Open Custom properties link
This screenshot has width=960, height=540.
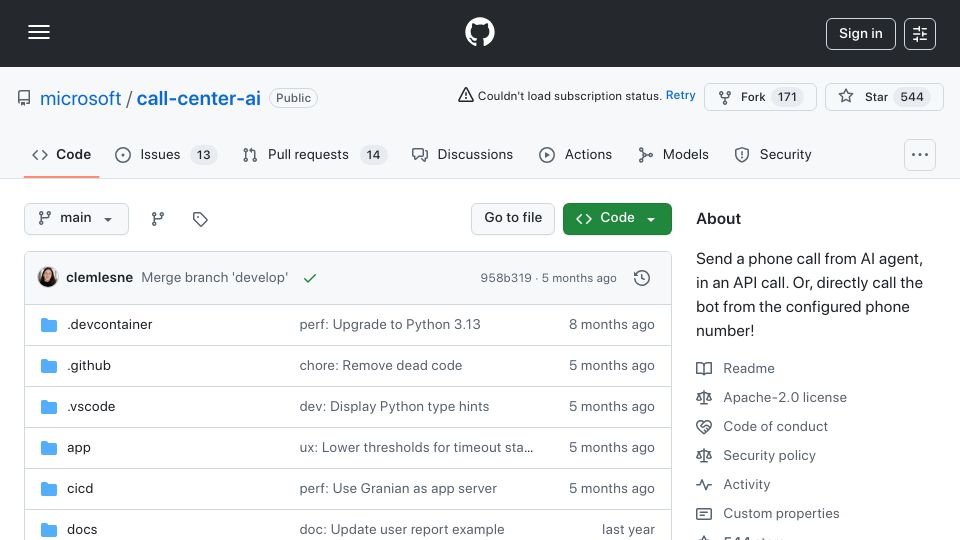(x=768, y=514)
